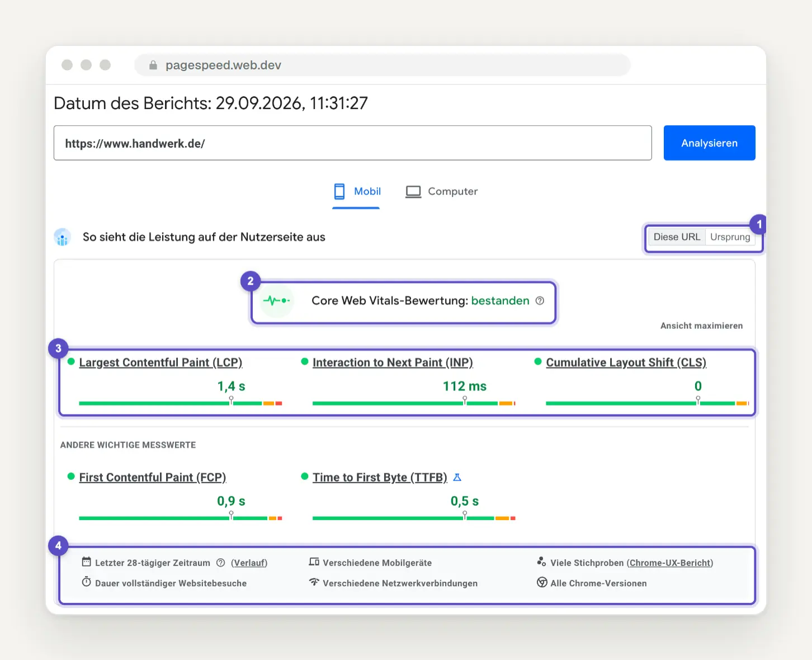Click the wifi icon for Verschiedene Netzwerkverbindungen
Viewport: 812px width, 660px height.
pyautogui.click(x=314, y=582)
